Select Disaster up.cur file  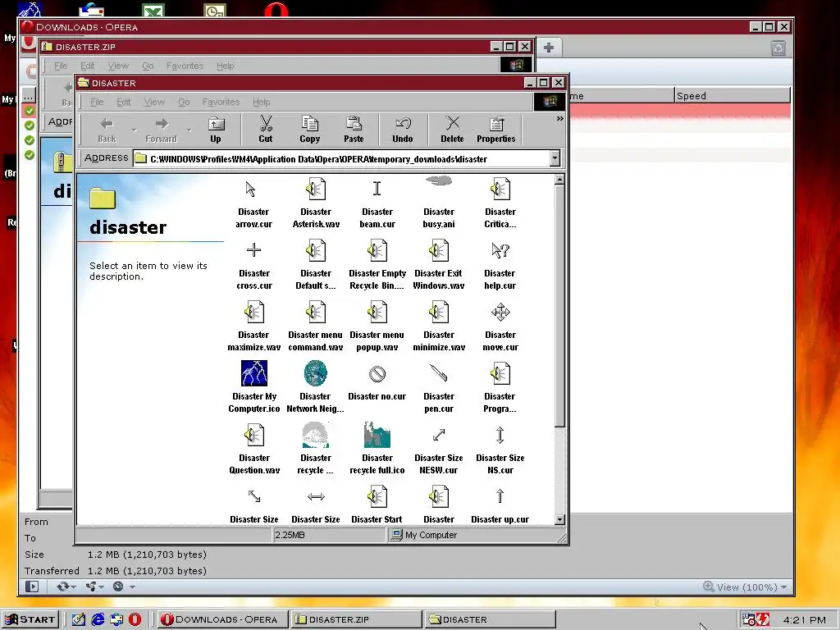tap(500, 505)
